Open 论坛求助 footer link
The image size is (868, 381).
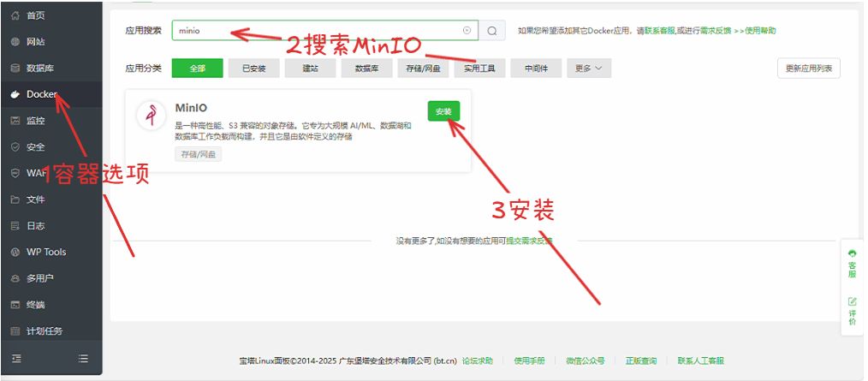pyautogui.click(x=477, y=361)
